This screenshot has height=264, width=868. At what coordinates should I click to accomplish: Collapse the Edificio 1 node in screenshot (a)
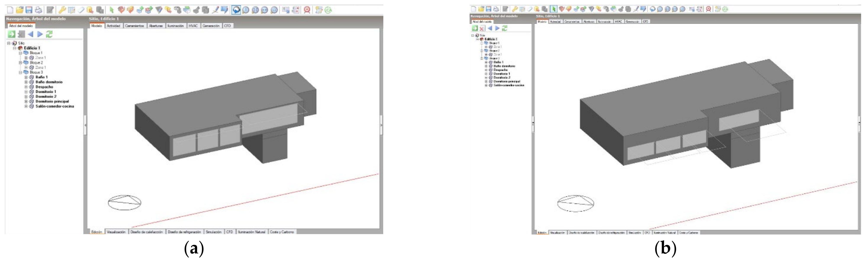coord(14,48)
